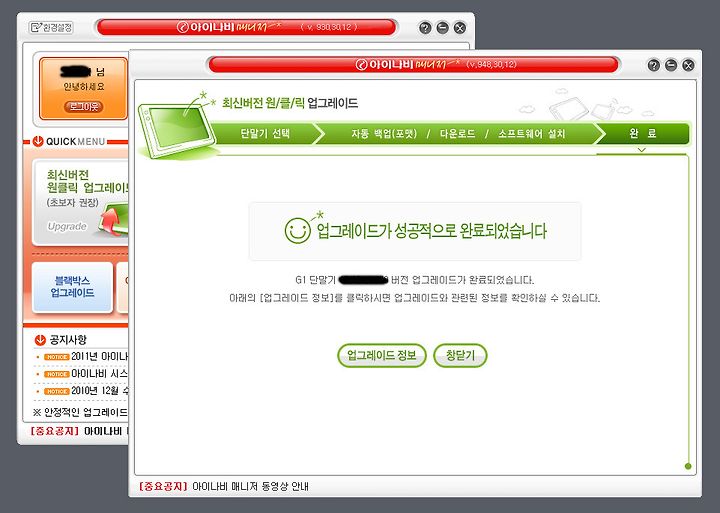Click the green vertical progress bar
This screenshot has width=720, height=513.
coord(688,311)
